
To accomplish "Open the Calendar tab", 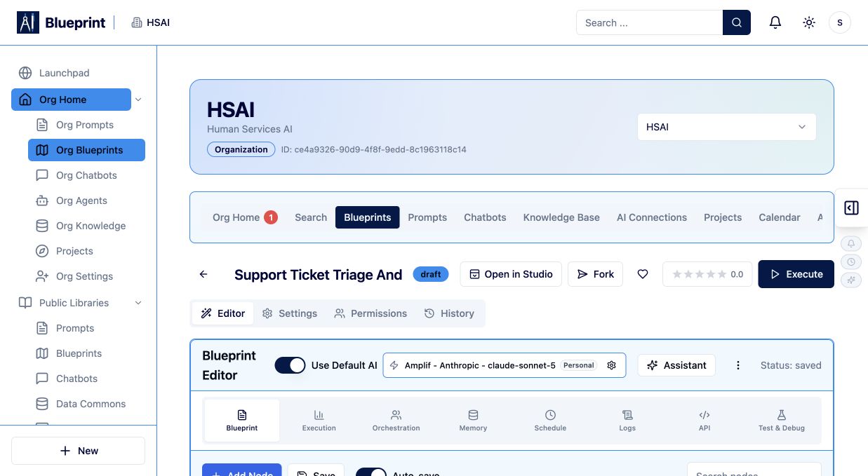I will tap(780, 217).
